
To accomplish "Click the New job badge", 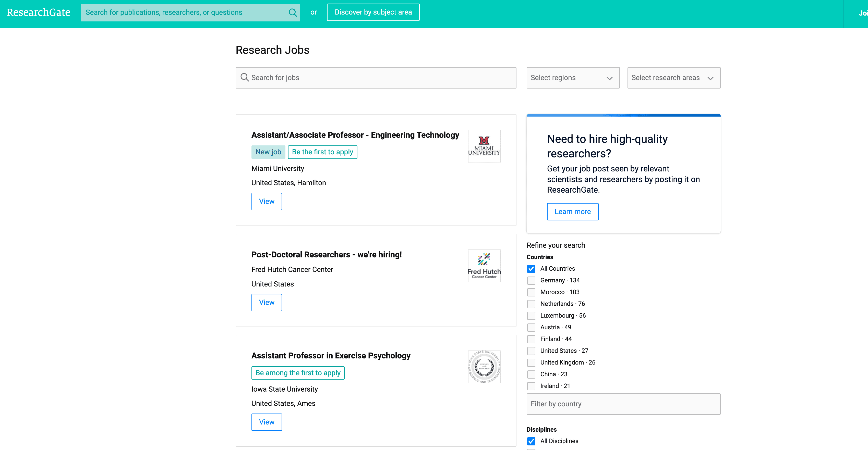I will (268, 152).
